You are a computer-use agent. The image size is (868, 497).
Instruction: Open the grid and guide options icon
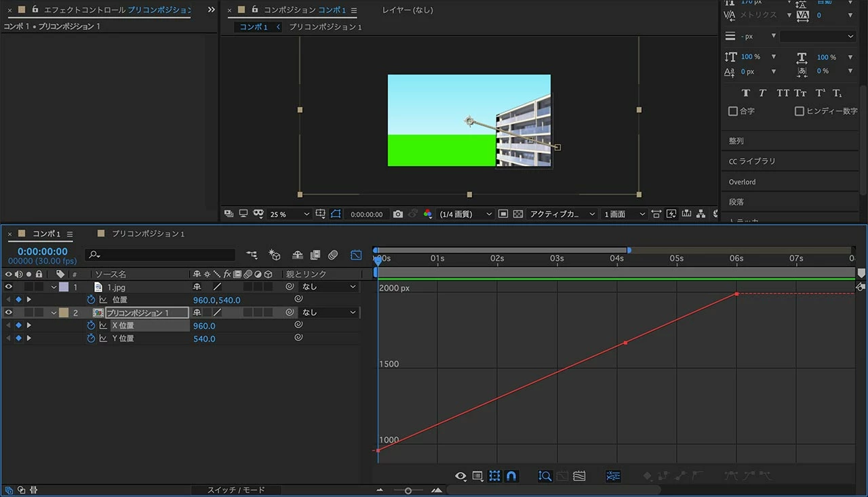tap(321, 214)
